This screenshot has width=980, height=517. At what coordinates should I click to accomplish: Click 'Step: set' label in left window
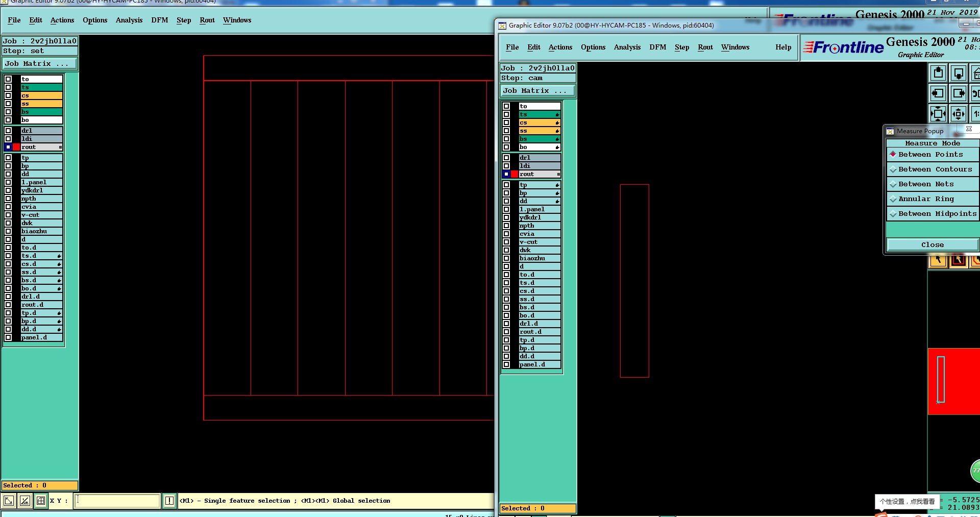tap(40, 51)
